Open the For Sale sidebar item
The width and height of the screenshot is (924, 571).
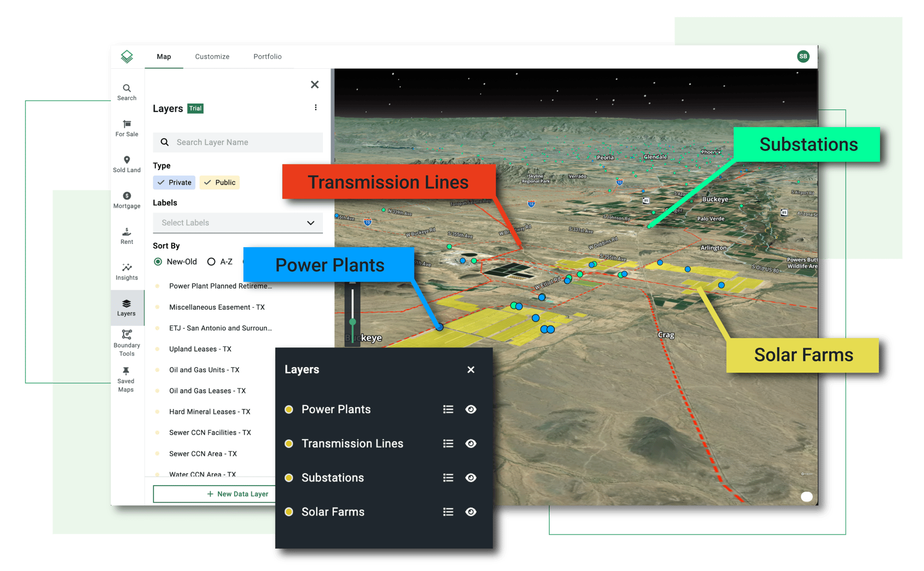click(127, 128)
